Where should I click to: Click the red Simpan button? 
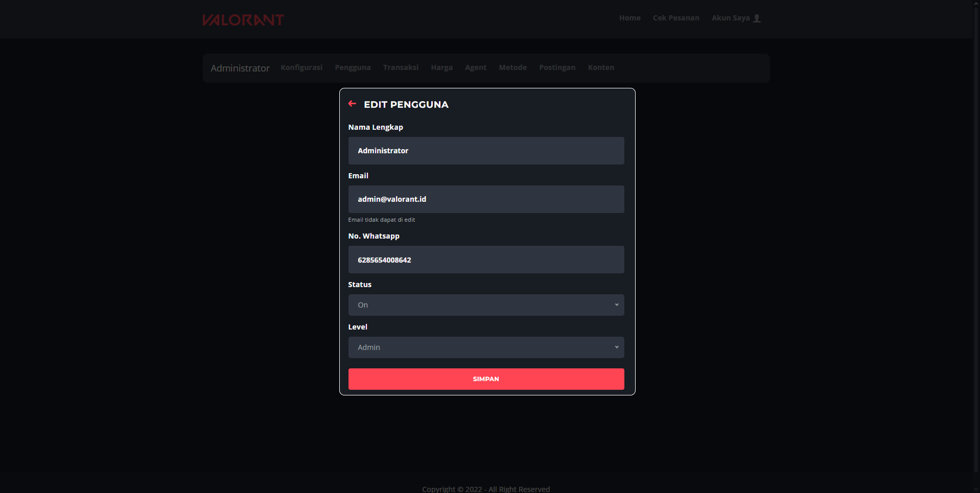click(x=486, y=379)
